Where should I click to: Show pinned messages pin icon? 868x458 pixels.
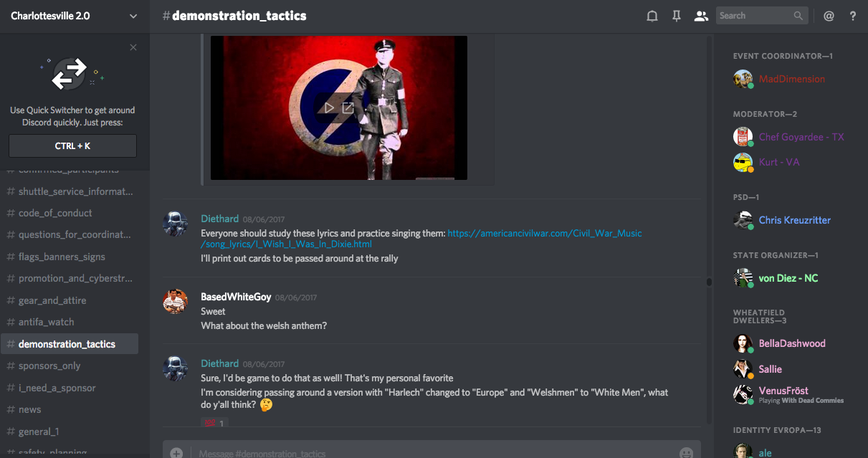[677, 16]
